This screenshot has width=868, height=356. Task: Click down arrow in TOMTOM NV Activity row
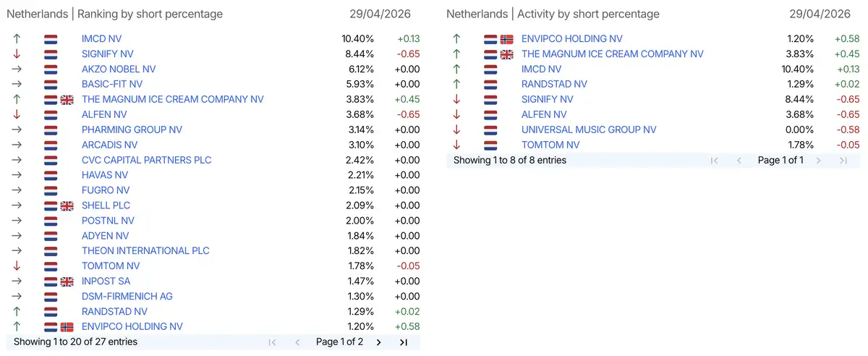click(456, 145)
